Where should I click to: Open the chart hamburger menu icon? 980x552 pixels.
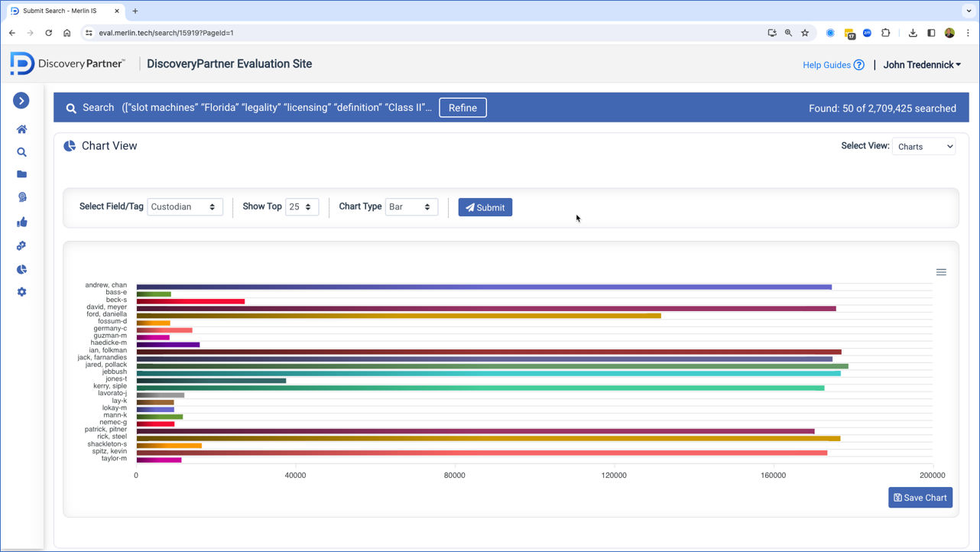[x=941, y=272]
